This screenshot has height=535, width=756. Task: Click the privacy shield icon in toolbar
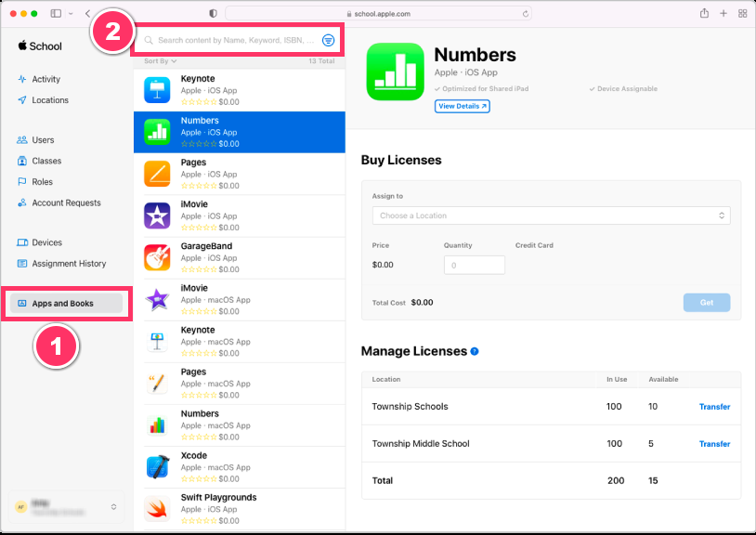point(213,14)
